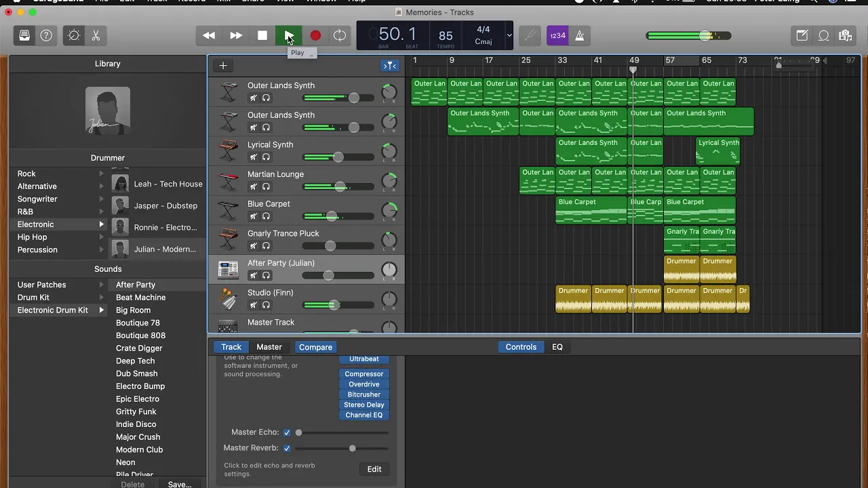Add a new track with the plus button
Screen dimensions: 868x488
(x=223, y=66)
